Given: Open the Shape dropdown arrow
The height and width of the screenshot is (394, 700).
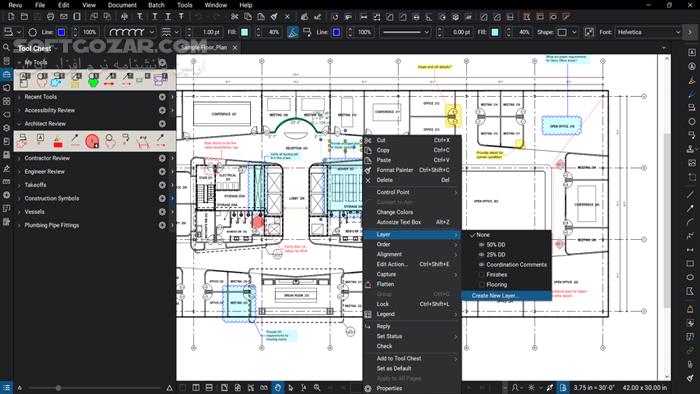Looking at the screenshot, I should point(574,32).
